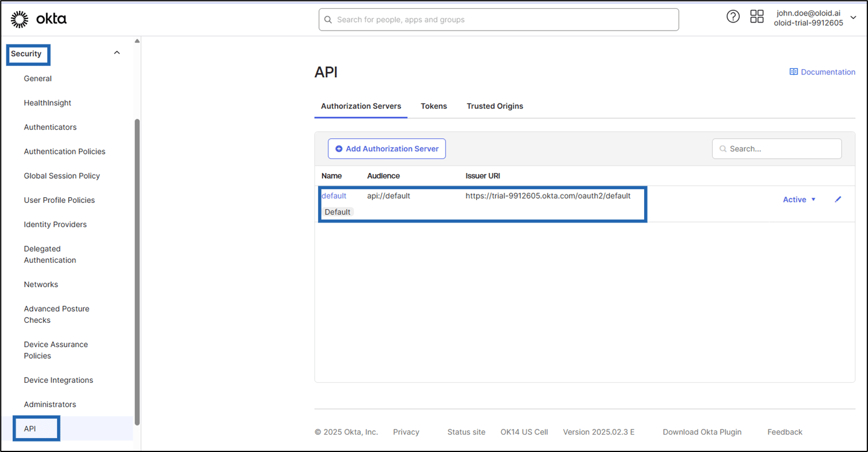Click Version 2025.02.3 E in footer
Viewport: 868px width, 452px height.
[x=599, y=432]
